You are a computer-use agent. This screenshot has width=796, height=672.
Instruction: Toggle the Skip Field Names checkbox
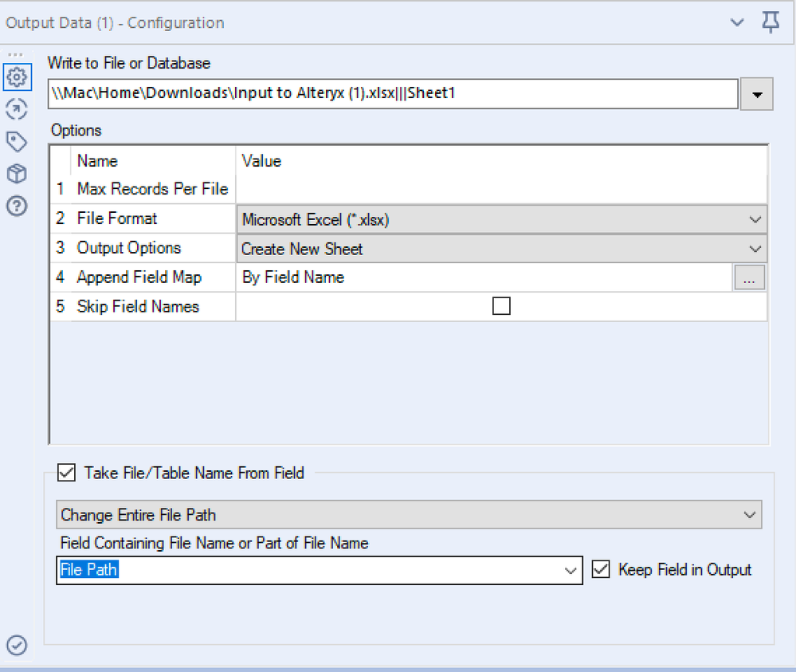(501, 306)
